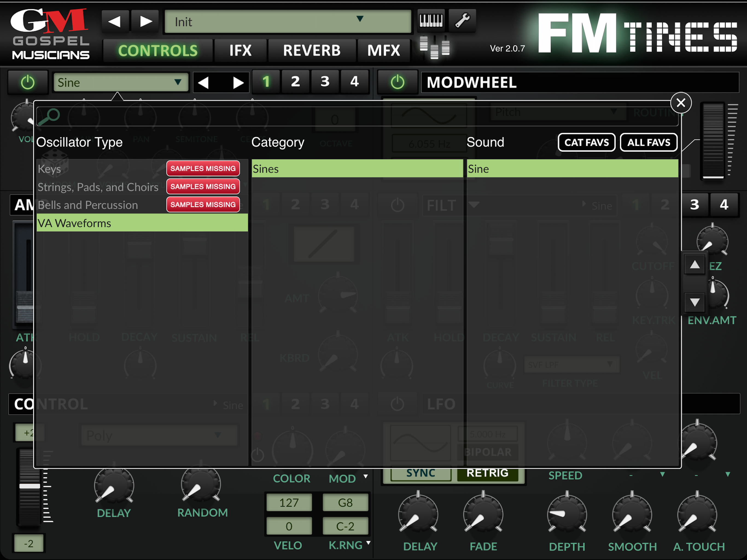This screenshot has height=560, width=747.
Task: Select VA Waveforms oscillator type
Action: pyautogui.click(x=142, y=223)
